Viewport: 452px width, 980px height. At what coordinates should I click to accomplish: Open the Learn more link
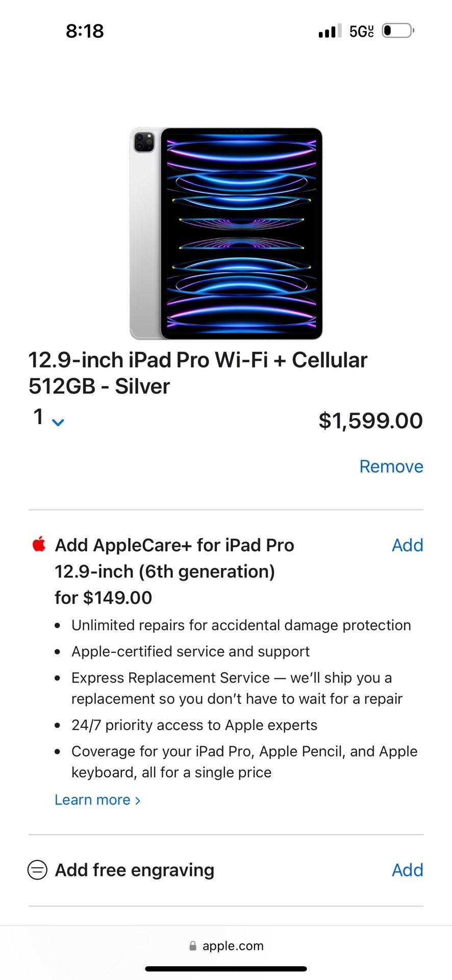(x=97, y=800)
